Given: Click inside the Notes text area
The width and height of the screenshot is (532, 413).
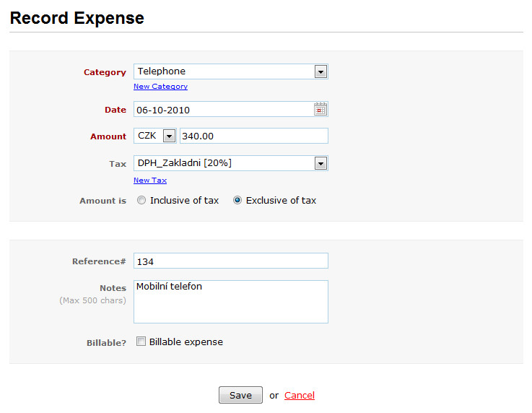Looking at the screenshot, I should (231, 302).
